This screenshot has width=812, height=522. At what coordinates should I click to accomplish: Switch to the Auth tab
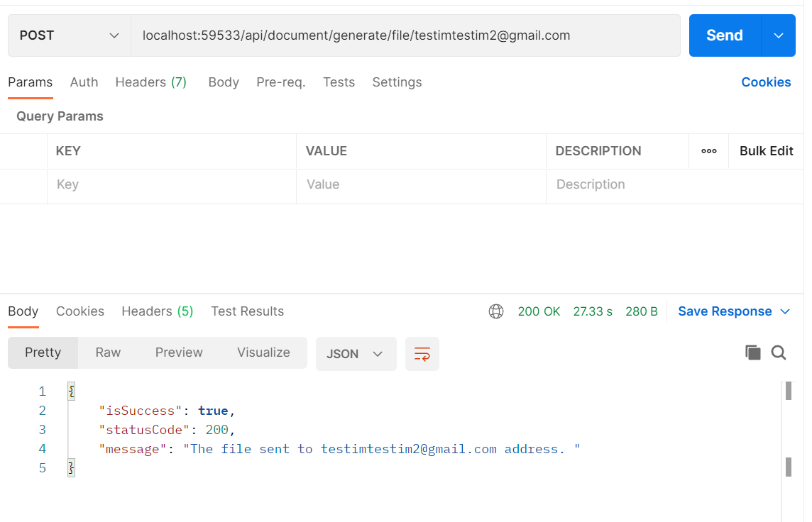pos(84,82)
